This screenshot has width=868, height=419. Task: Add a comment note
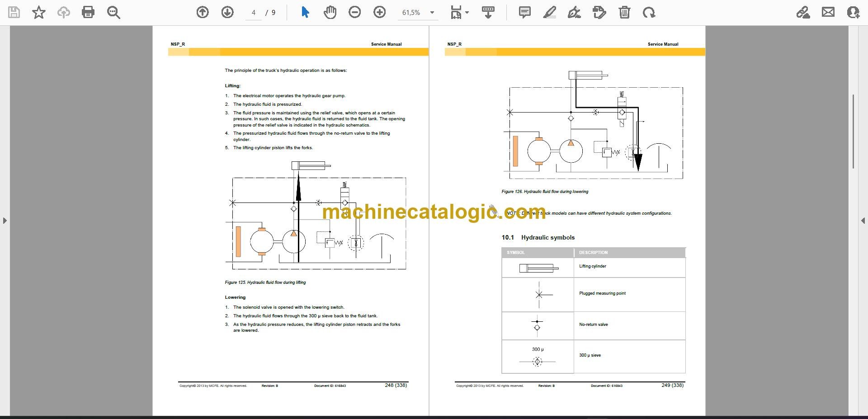[525, 12]
